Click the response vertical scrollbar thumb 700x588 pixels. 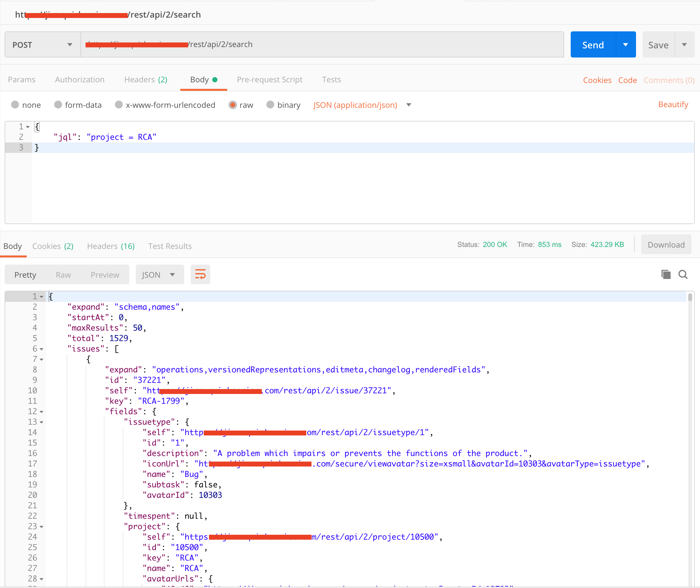click(x=690, y=297)
